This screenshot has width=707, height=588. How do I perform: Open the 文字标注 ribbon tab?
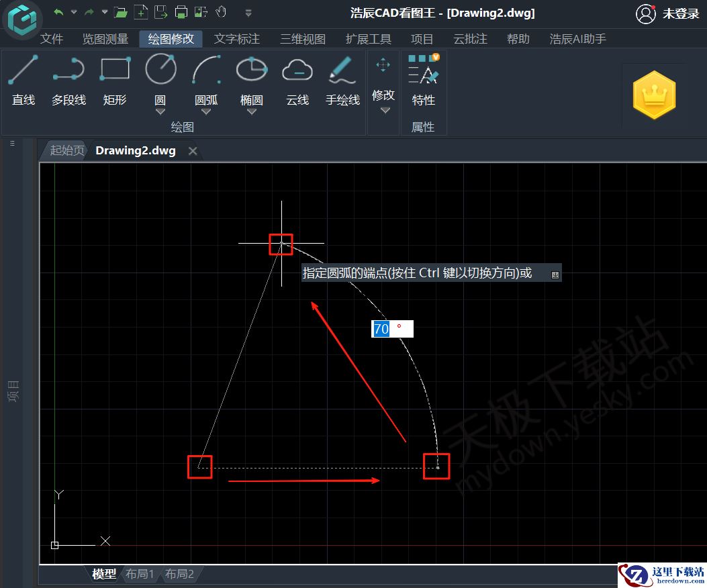(x=237, y=39)
